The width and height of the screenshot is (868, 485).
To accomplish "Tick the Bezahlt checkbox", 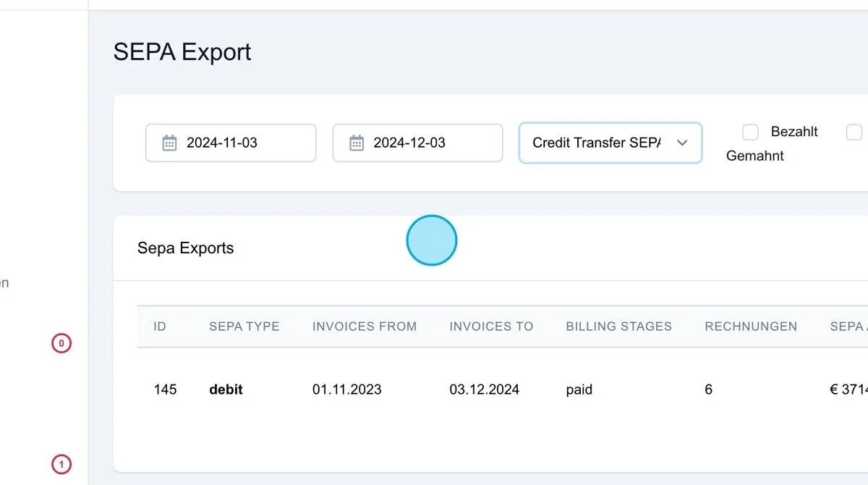I will (x=751, y=132).
